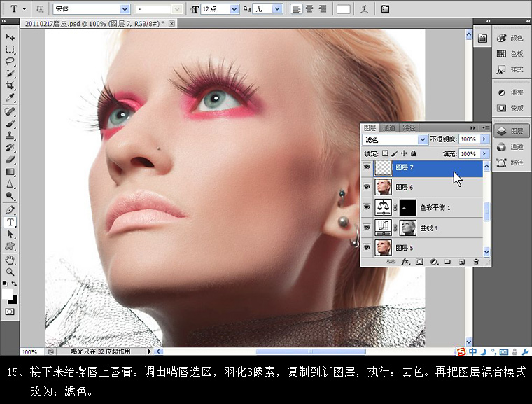Switch to the 通道 tab
Screen dimensions: 532x404
tap(388, 128)
